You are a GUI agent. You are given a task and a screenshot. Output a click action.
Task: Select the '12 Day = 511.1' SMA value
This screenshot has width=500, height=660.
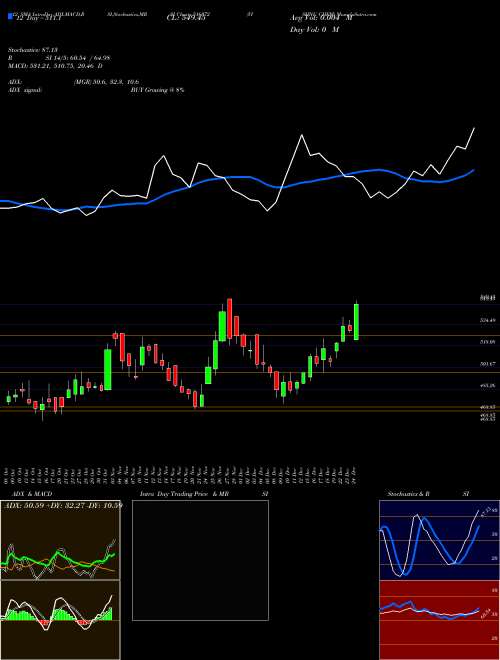coord(37,18)
